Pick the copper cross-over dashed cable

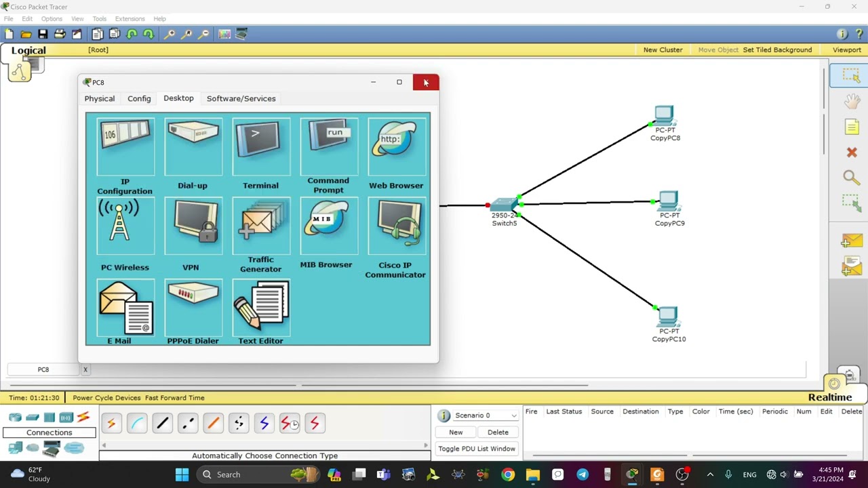[188, 424]
